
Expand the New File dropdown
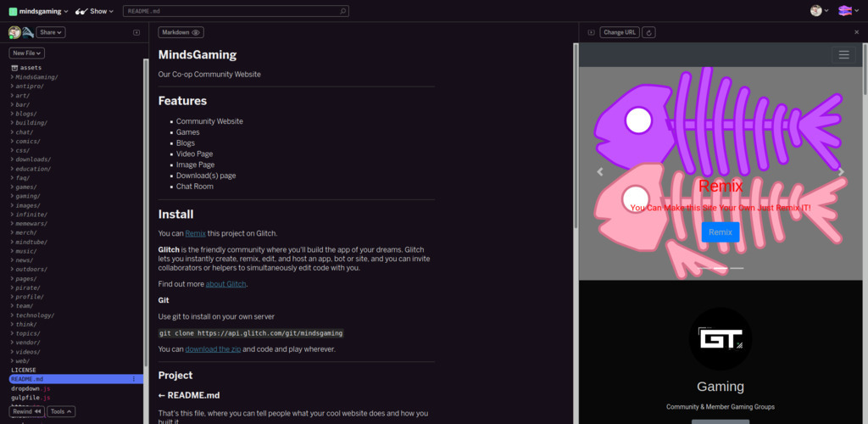26,53
